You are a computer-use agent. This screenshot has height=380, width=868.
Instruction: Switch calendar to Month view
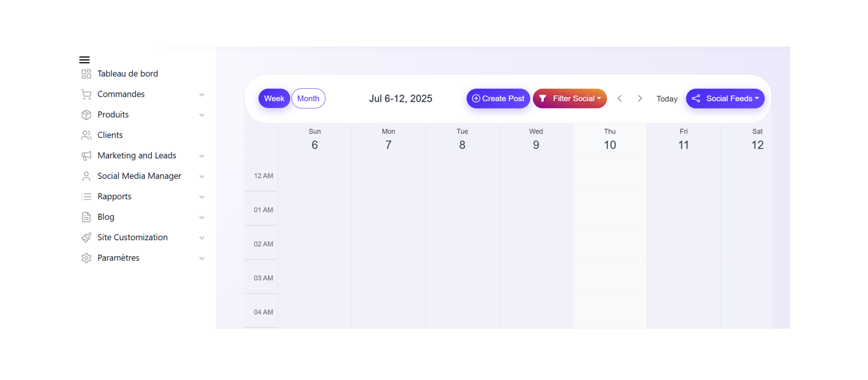pos(308,98)
